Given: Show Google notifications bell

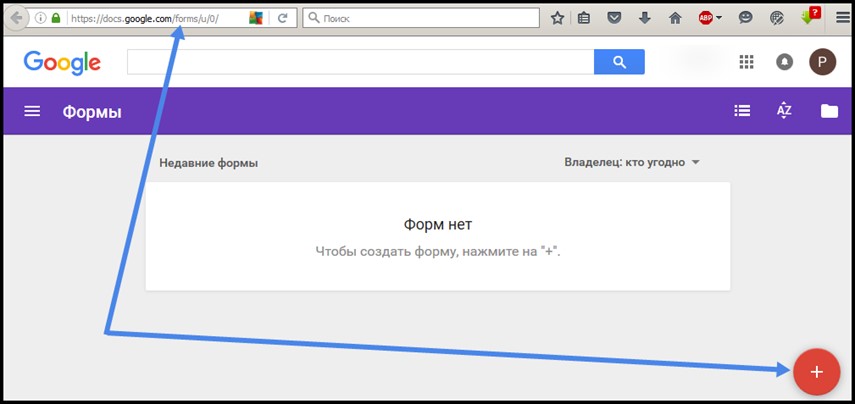Looking at the screenshot, I should click(x=784, y=62).
